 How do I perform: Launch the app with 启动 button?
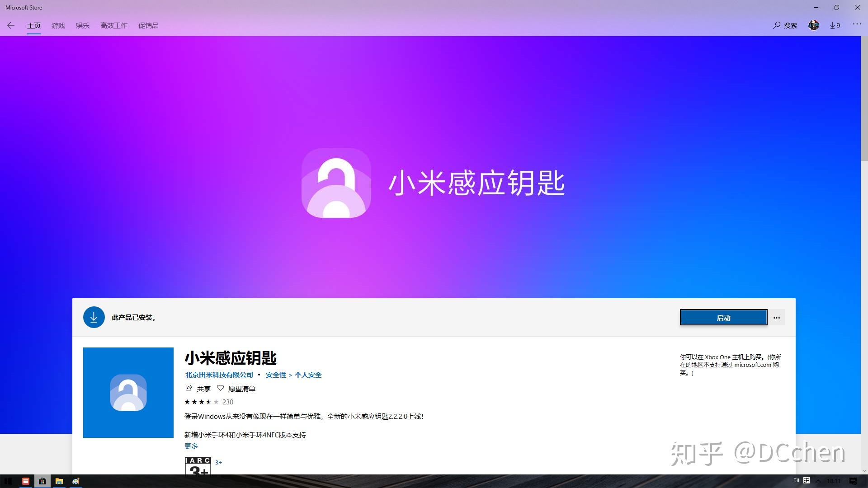[723, 318]
